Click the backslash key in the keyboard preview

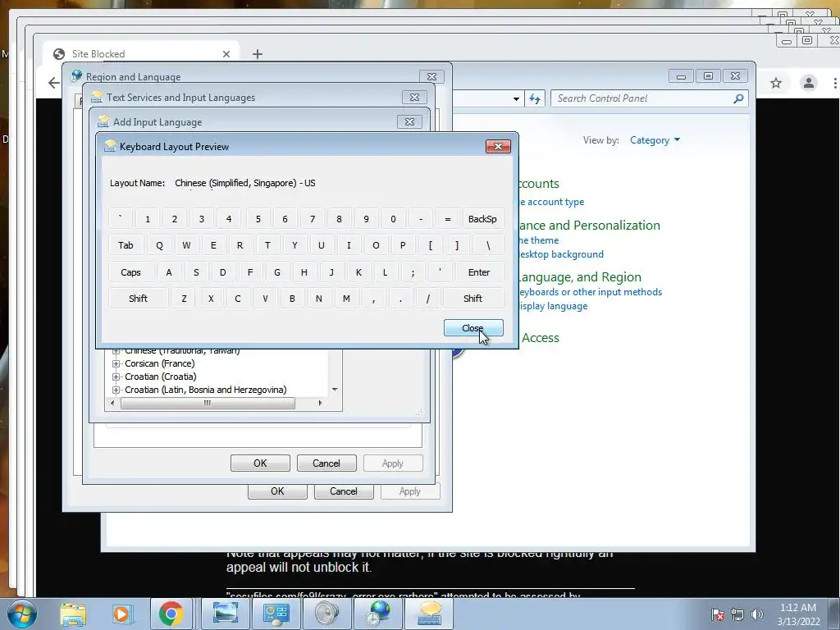tap(488, 245)
